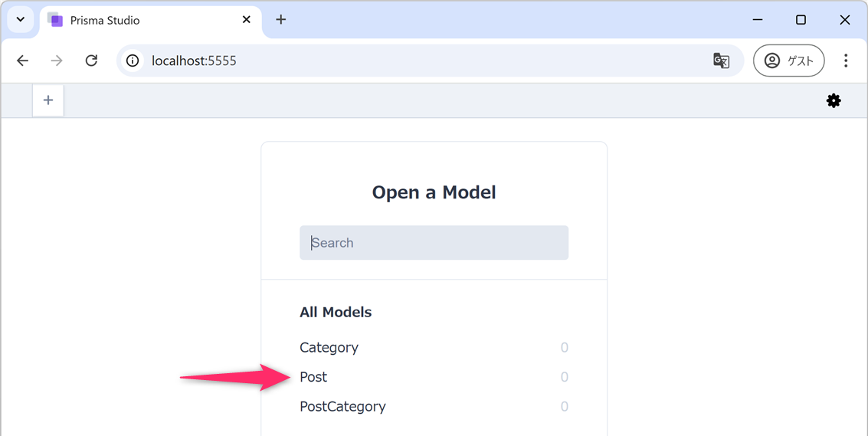Screen dimensions: 868x436
Task: Reload the localhost page
Action: tap(91, 61)
